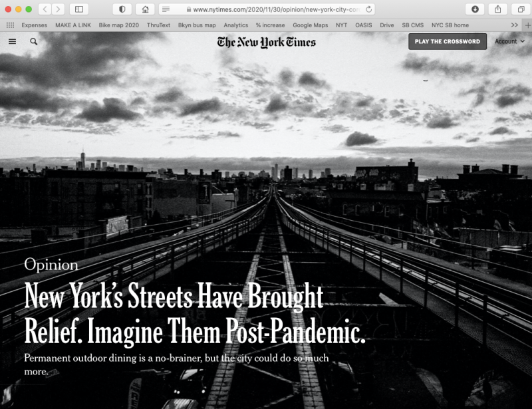This screenshot has height=409, width=532.
Task: Open the Bike map 2020 bookmark
Action: [x=118, y=25]
